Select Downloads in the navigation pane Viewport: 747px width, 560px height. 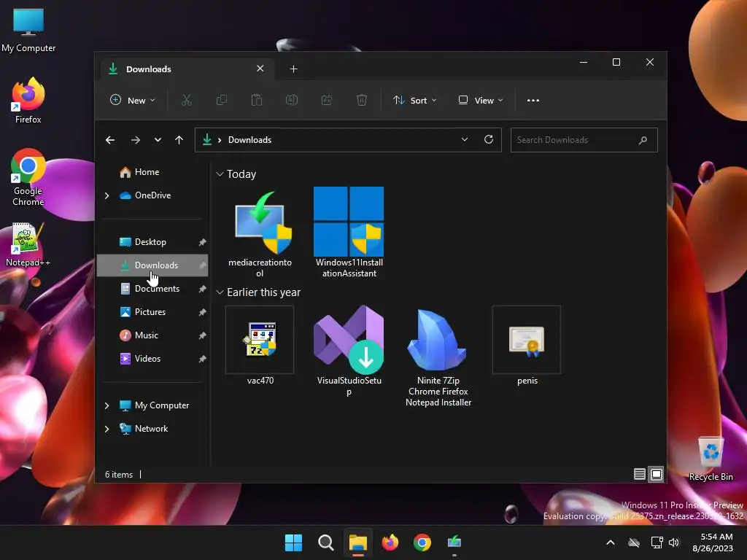pyautogui.click(x=152, y=265)
